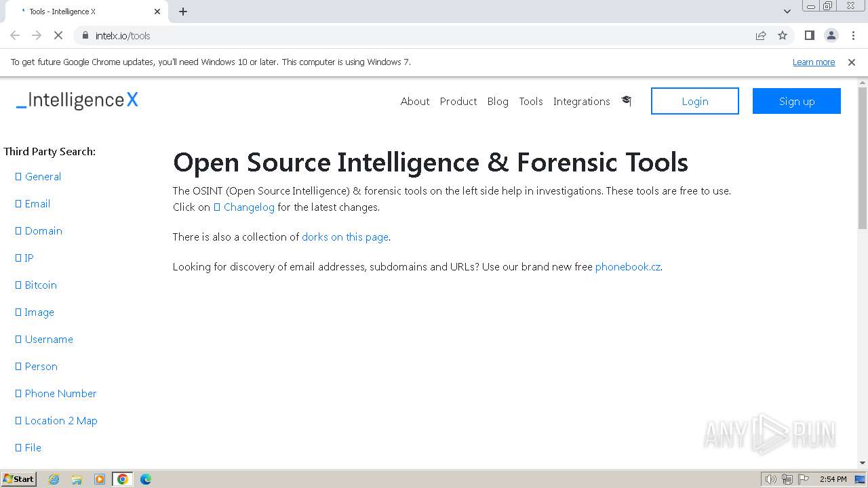
Task: Open the Changelog link
Action: coord(244,207)
